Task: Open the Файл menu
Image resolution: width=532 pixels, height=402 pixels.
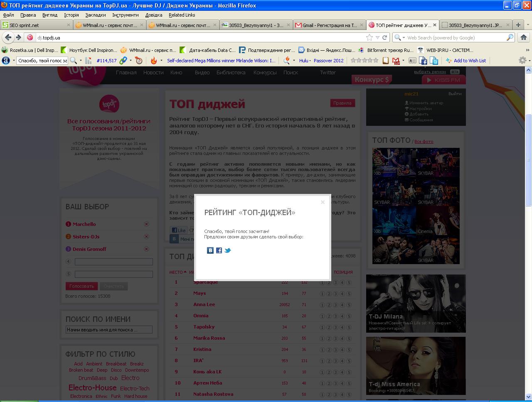Action: pyautogui.click(x=8, y=15)
